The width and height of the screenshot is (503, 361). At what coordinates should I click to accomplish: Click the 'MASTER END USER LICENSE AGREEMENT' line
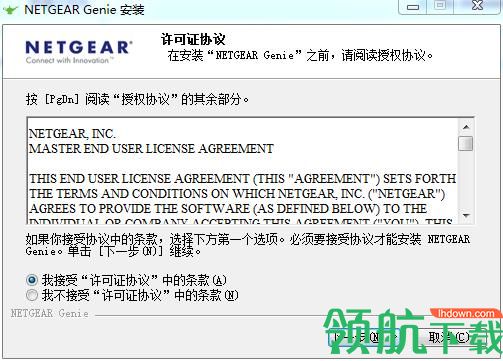151,149
